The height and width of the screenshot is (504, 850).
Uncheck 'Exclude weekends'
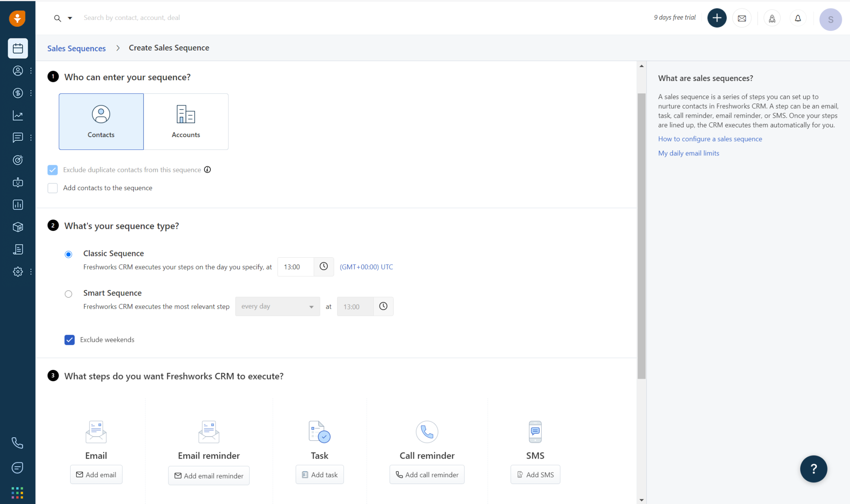pyautogui.click(x=69, y=340)
